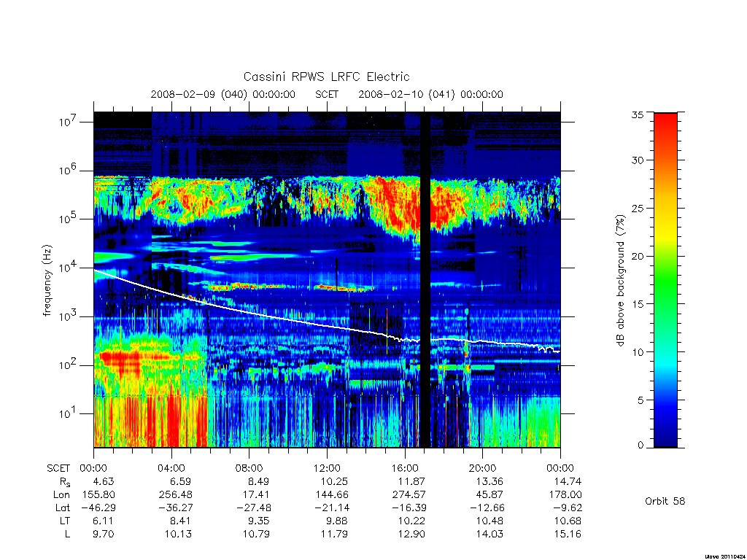Viewport: 747px width, 560px height.
Task: Click the L value 9.70
Action: [104, 534]
